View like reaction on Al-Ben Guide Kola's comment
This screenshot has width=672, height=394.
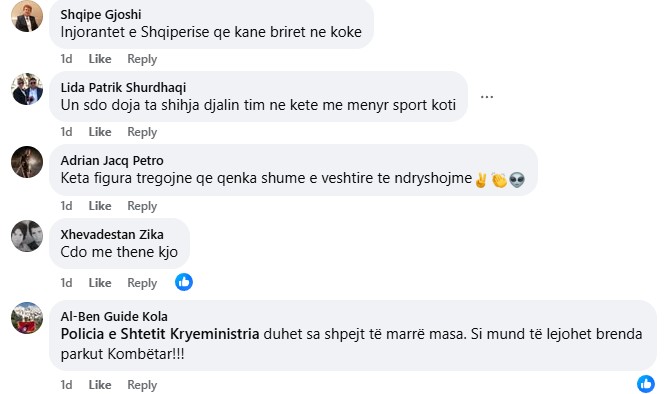click(x=645, y=384)
